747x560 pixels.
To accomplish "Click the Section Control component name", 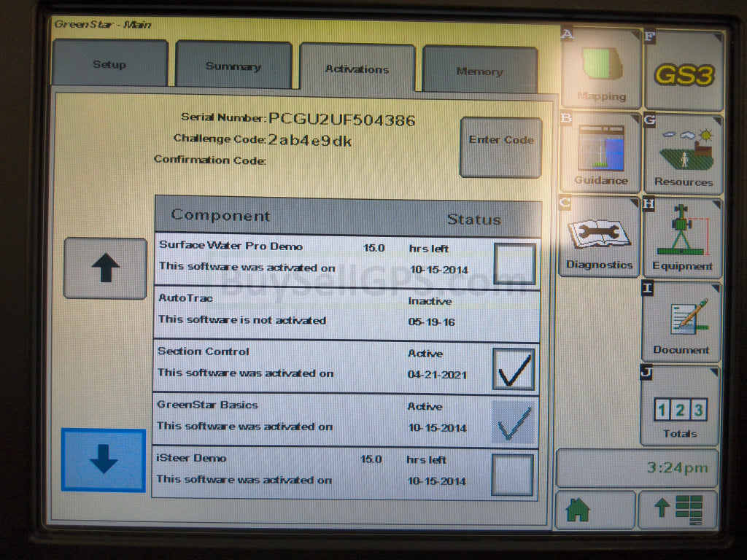I will 204,351.
